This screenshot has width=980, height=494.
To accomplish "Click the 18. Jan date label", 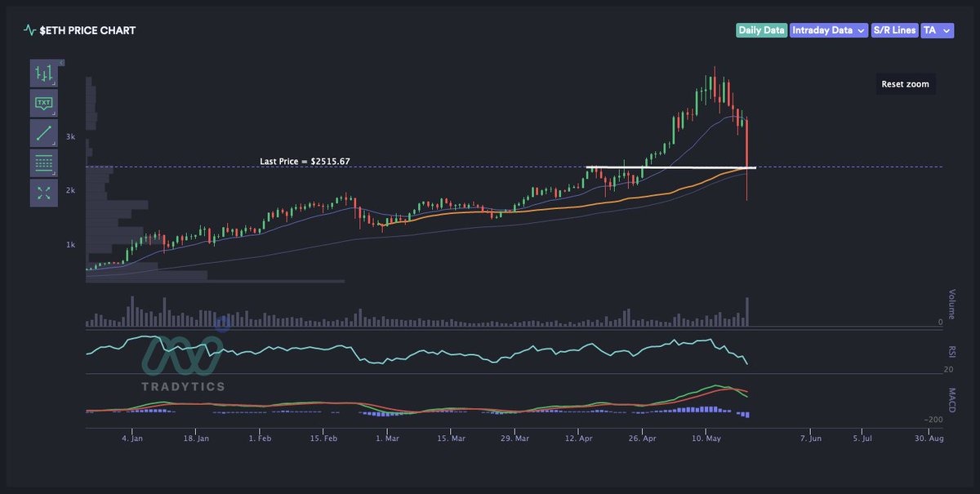I will (195, 438).
